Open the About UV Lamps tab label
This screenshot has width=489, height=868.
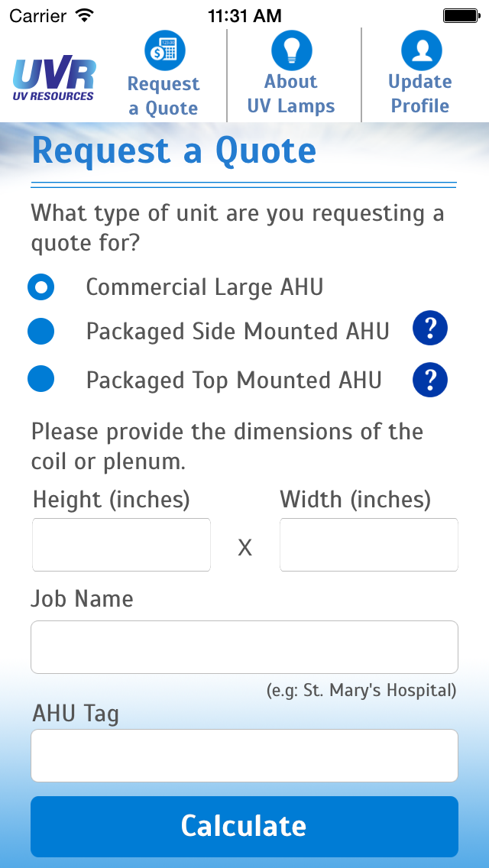tap(291, 93)
